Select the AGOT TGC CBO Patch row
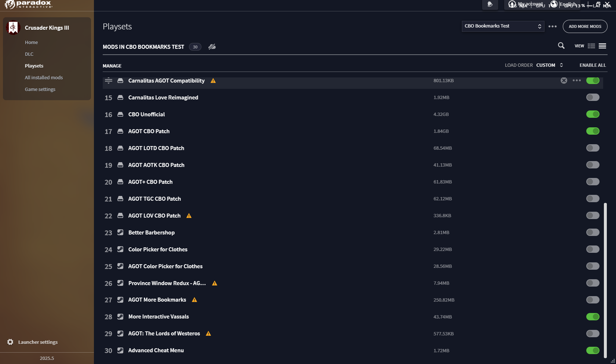Image resolution: width=616 pixels, height=364 pixels. (x=353, y=199)
